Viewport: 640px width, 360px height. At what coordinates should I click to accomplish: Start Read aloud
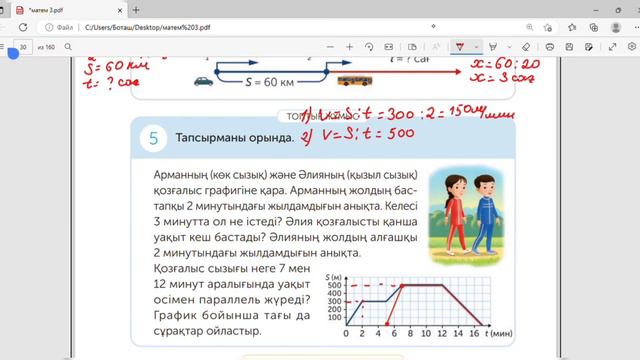click(436, 47)
